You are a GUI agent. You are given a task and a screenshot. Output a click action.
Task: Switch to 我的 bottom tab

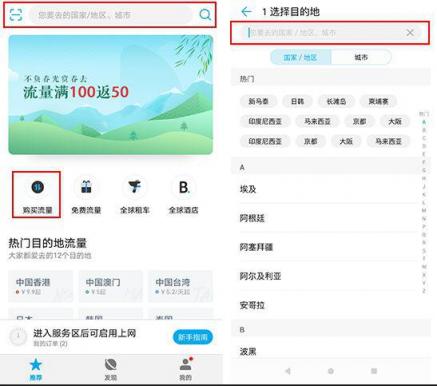click(x=186, y=369)
